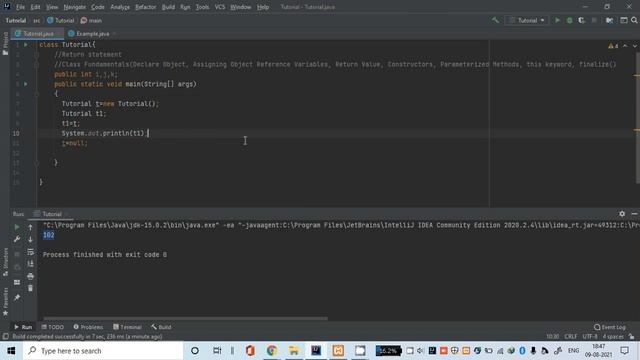Click the taskbar search box
Image resolution: width=640 pixels, height=360 pixels.
(103, 351)
